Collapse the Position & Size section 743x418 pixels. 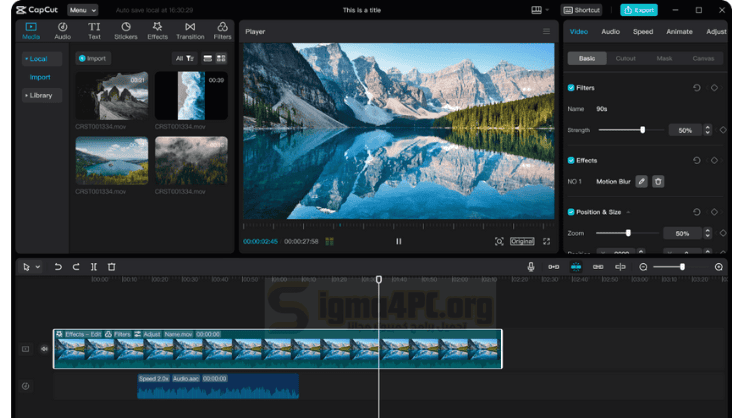[x=628, y=212]
